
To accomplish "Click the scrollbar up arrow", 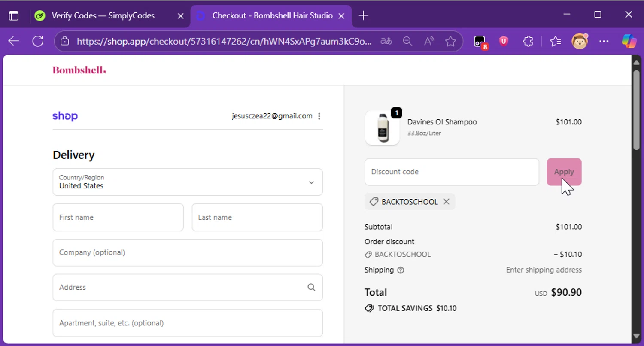I will coord(636,63).
